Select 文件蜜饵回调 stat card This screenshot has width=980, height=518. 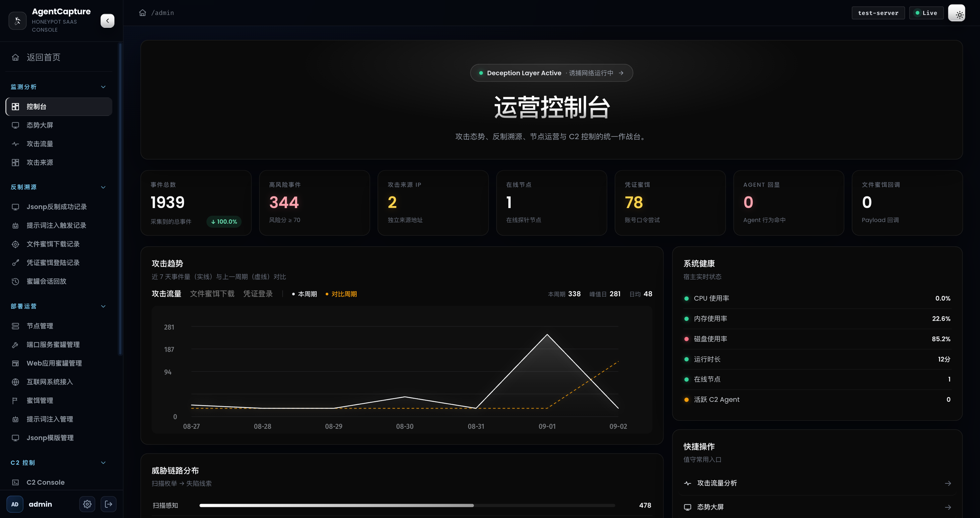coord(907,203)
